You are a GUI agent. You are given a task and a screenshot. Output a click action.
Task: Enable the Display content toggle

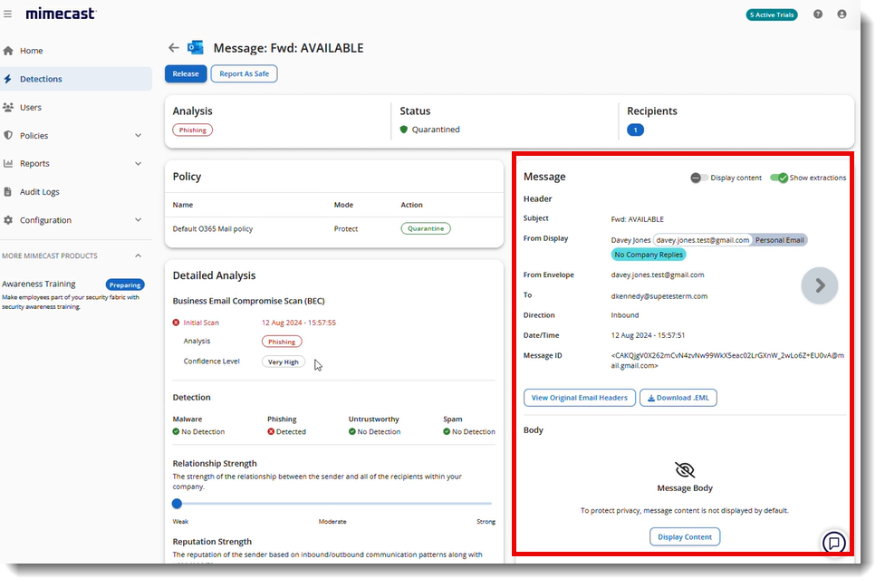(x=697, y=178)
